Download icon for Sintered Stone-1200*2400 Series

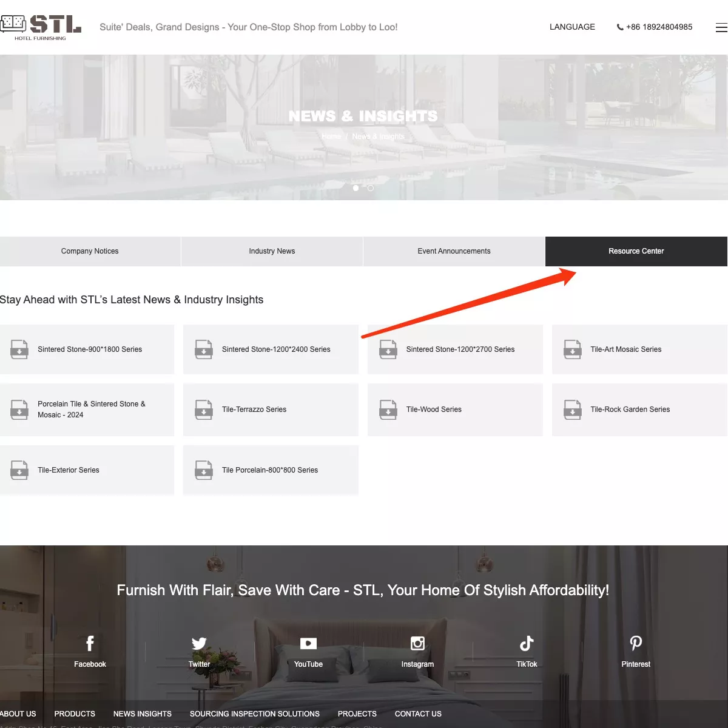(x=204, y=349)
